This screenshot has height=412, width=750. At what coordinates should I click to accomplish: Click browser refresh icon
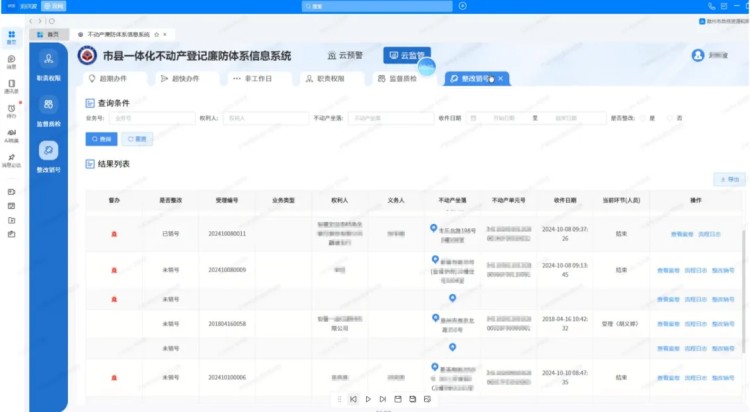[x=52, y=20]
